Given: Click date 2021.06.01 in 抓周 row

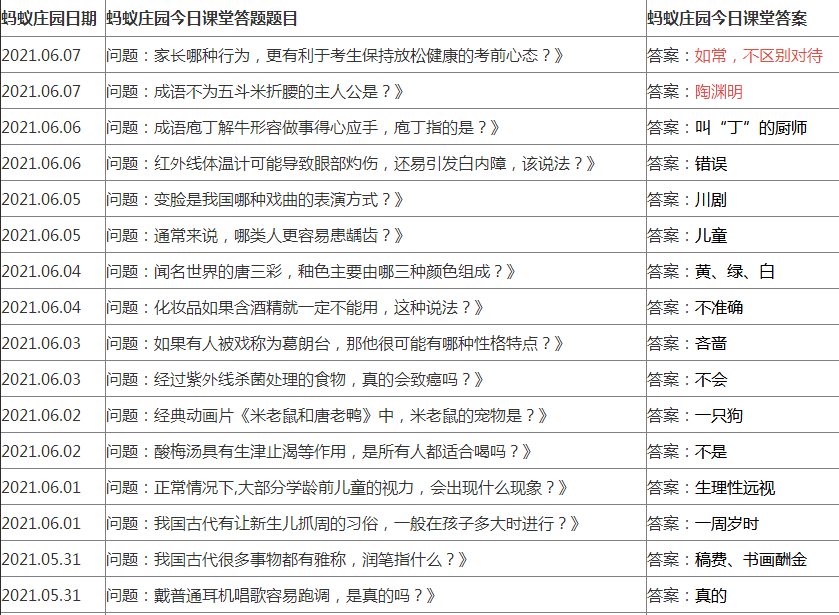Looking at the screenshot, I should (x=41, y=523).
